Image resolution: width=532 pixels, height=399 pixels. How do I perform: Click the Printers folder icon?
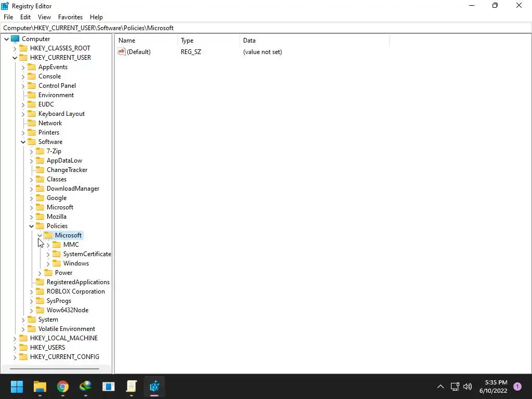pos(32,132)
